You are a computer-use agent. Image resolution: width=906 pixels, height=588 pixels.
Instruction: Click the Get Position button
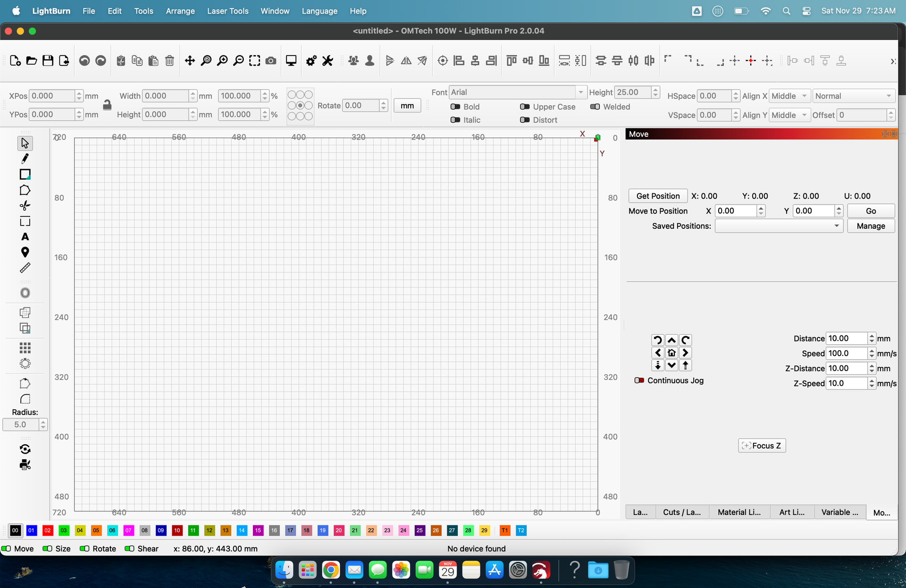pos(658,196)
